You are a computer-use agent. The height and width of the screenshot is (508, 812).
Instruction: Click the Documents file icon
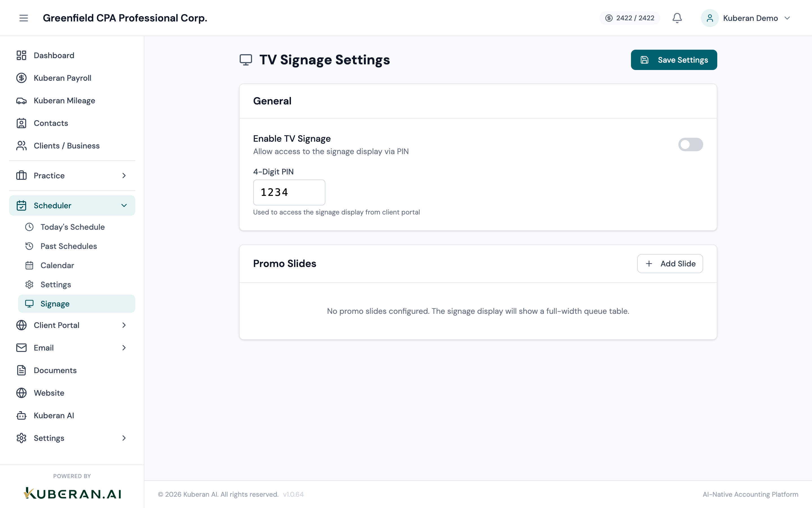point(21,370)
